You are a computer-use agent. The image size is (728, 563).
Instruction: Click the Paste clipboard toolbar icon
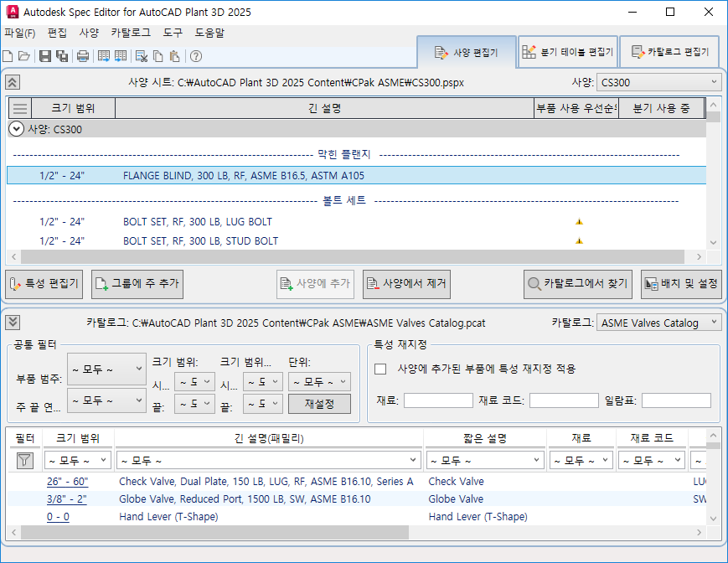tap(174, 56)
